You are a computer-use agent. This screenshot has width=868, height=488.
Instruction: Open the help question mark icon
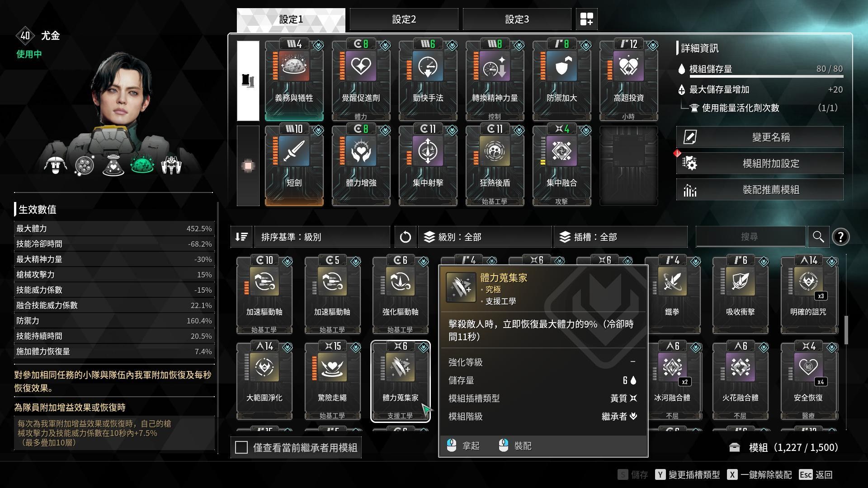(840, 237)
